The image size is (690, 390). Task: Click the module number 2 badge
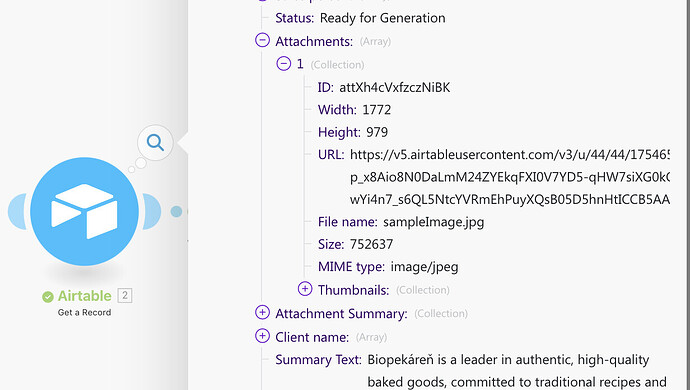[x=125, y=295]
